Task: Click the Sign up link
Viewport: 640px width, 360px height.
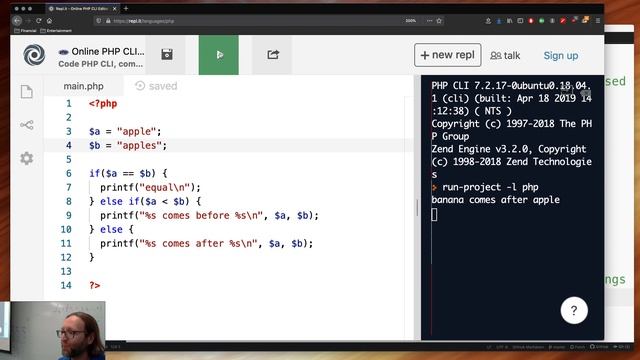Action: (560, 56)
